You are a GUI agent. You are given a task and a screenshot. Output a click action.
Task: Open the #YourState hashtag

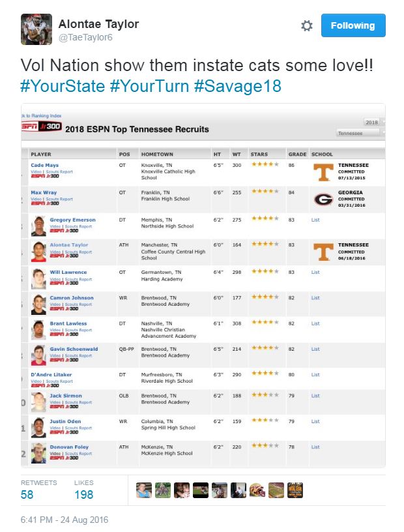(63, 86)
